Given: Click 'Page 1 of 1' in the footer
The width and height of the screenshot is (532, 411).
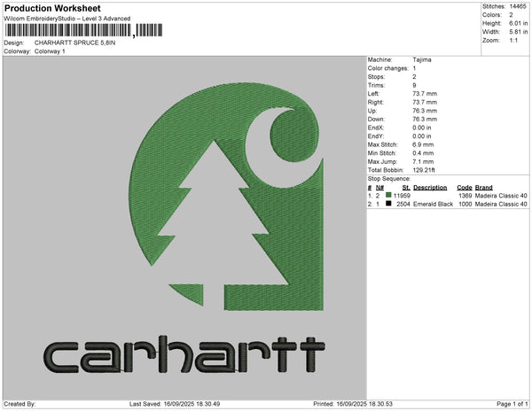Looking at the screenshot, I should 512,404.
